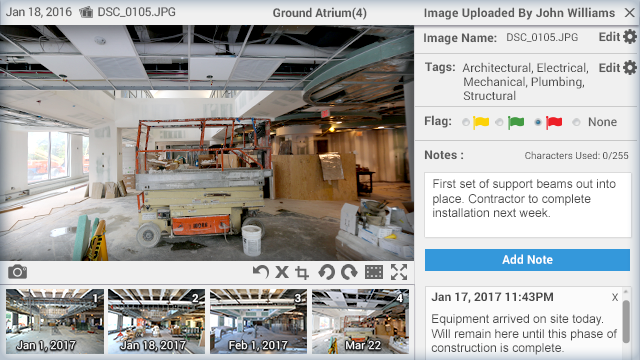Select the crop tool icon
This screenshot has height=360, width=640.
pyautogui.click(x=302, y=272)
